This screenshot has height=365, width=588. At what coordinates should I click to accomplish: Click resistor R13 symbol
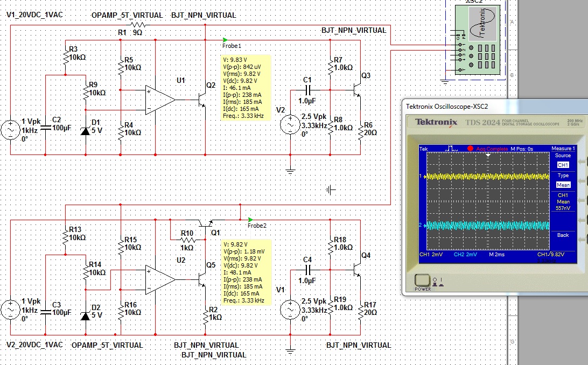(x=66, y=237)
